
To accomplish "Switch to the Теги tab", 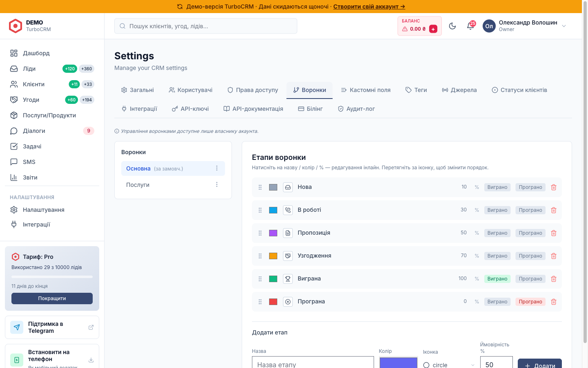I will point(416,90).
